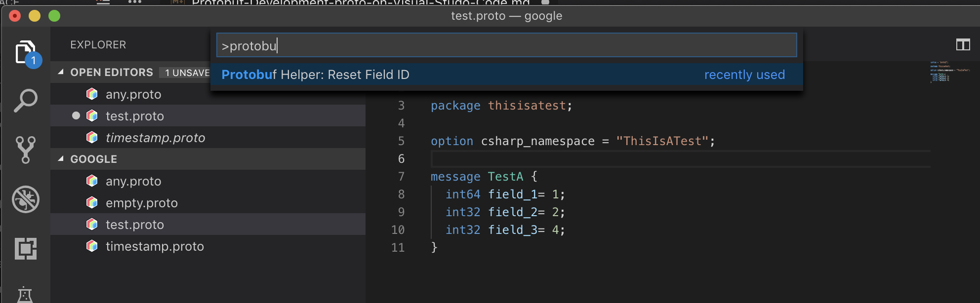Click line number 10 in the gutter

tap(398, 230)
